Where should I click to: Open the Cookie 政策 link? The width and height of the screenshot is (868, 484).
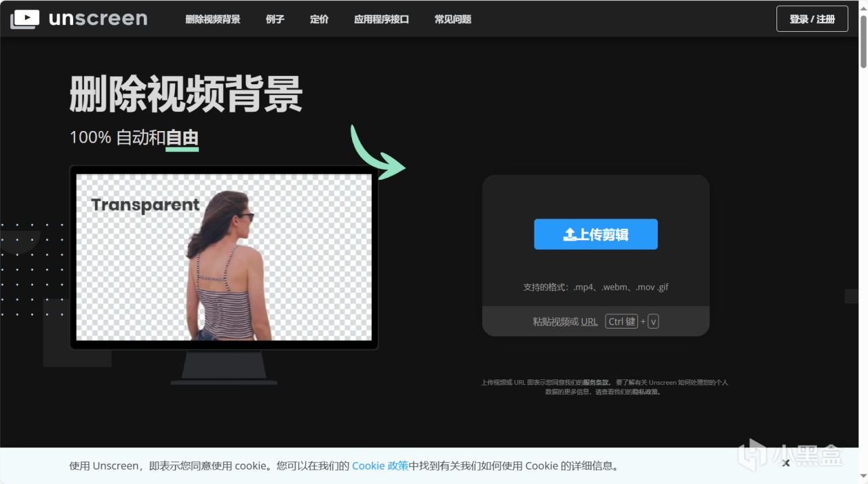(x=380, y=466)
